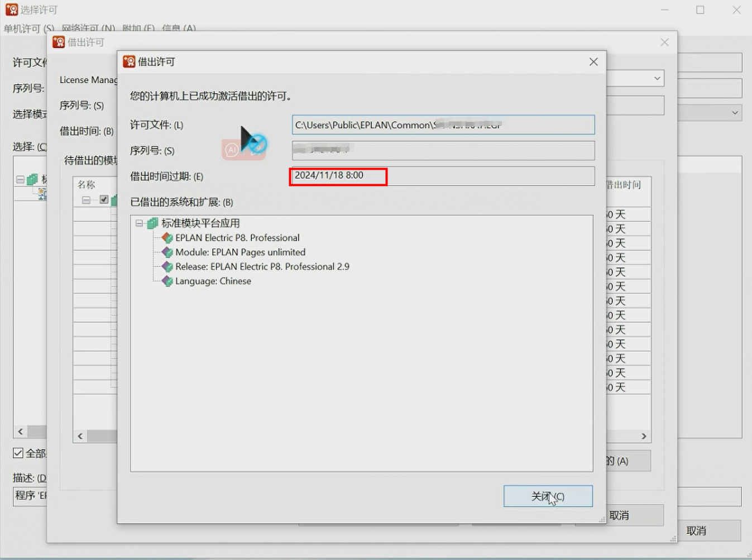Screen dimensions: 752x560
Task: Close the 选择许可 window
Action: point(736,10)
